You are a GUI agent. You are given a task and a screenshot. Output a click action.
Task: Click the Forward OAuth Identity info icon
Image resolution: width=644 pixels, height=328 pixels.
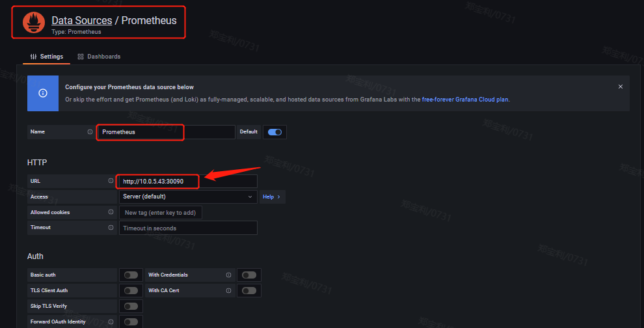point(111,322)
